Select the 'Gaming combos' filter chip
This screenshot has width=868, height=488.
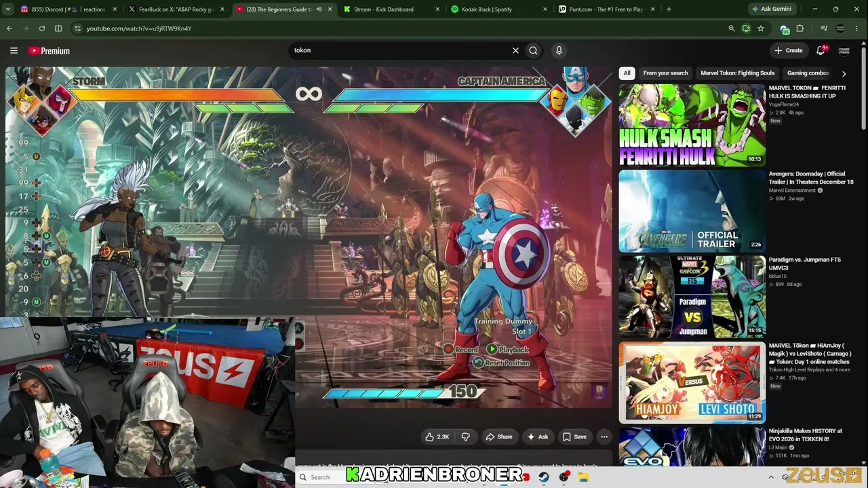click(807, 73)
